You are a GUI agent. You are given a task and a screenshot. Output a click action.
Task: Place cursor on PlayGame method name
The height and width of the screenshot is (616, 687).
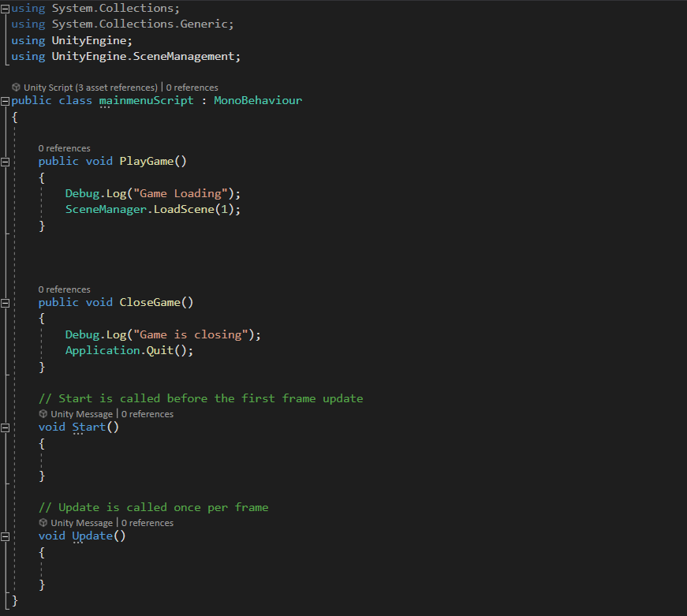[147, 161]
